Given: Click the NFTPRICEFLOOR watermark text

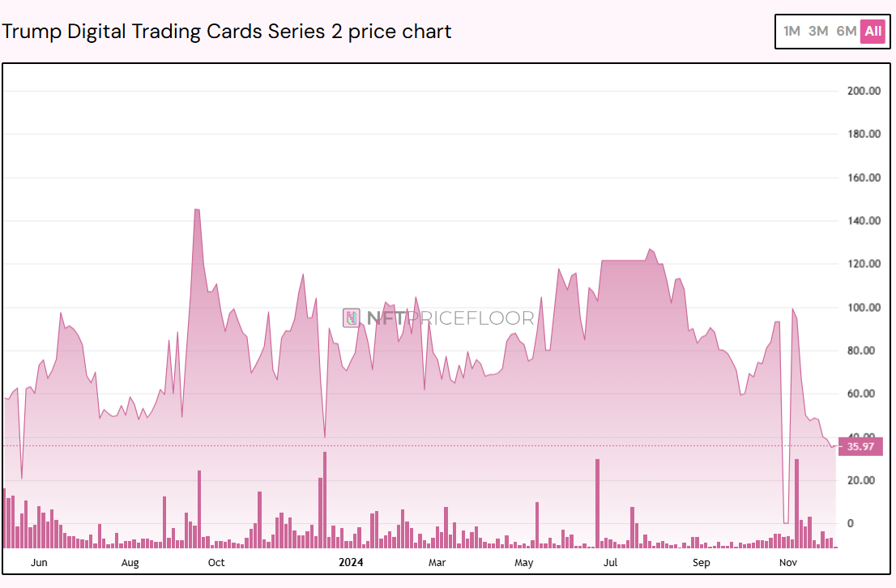Looking at the screenshot, I should (x=450, y=318).
